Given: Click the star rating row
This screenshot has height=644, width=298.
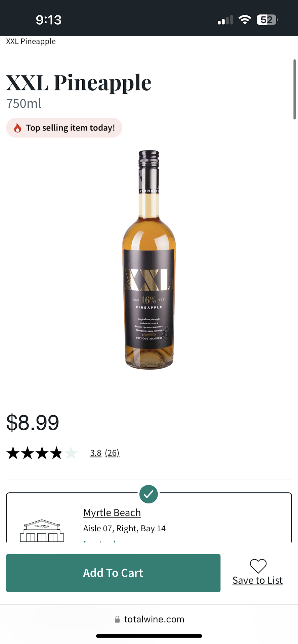Looking at the screenshot, I should coord(42,453).
